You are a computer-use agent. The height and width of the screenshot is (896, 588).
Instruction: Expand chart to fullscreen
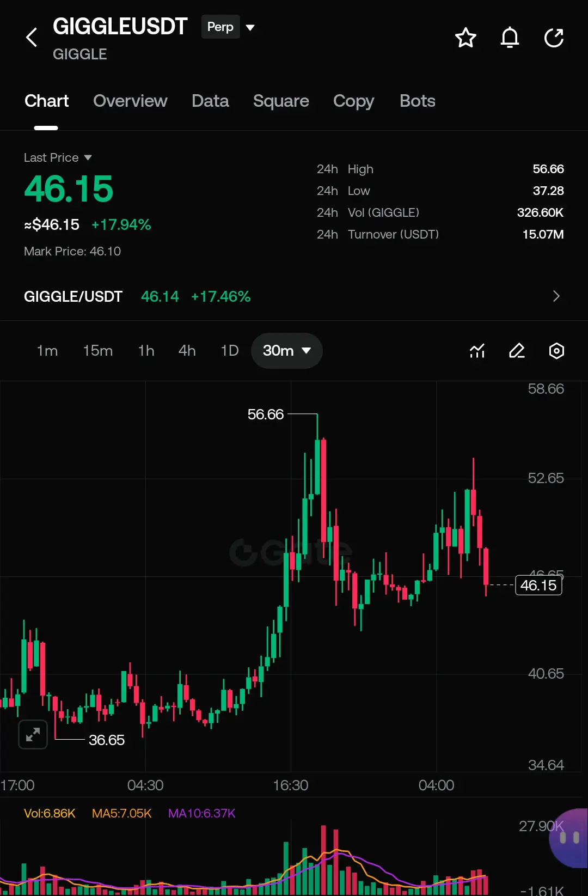point(33,734)
